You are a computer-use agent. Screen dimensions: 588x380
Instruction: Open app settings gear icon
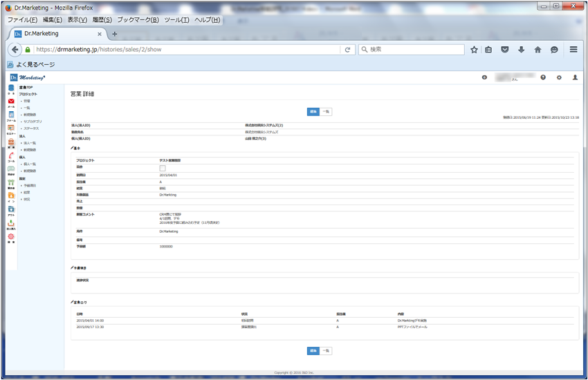(x=559, y=77)
